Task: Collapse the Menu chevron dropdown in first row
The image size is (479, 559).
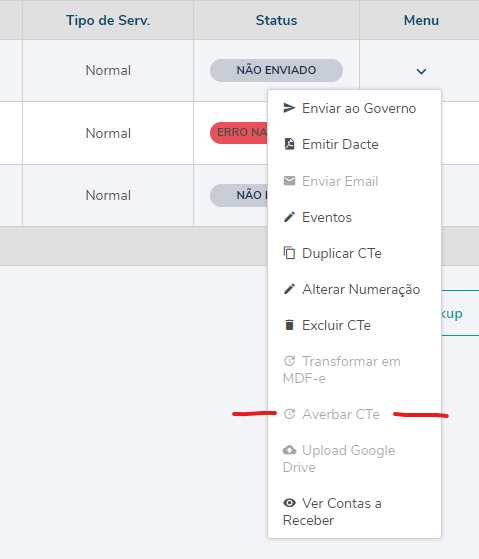Action: pos(421,71)
